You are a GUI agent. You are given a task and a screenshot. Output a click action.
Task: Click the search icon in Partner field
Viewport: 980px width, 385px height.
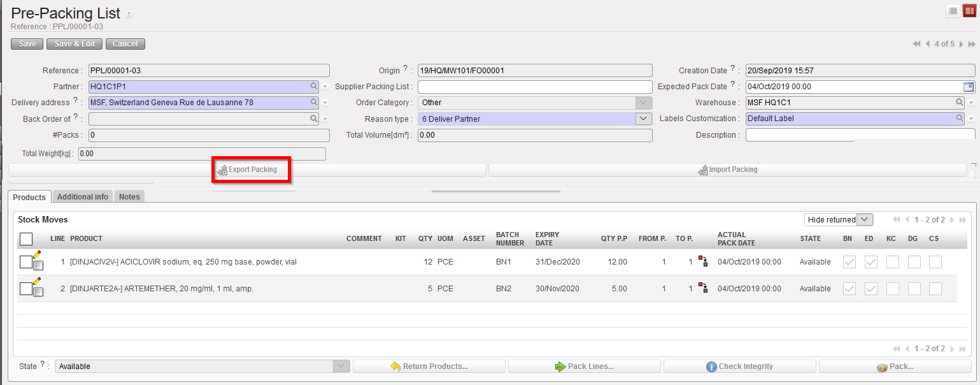pyautogui.click(x=313, y=87)
